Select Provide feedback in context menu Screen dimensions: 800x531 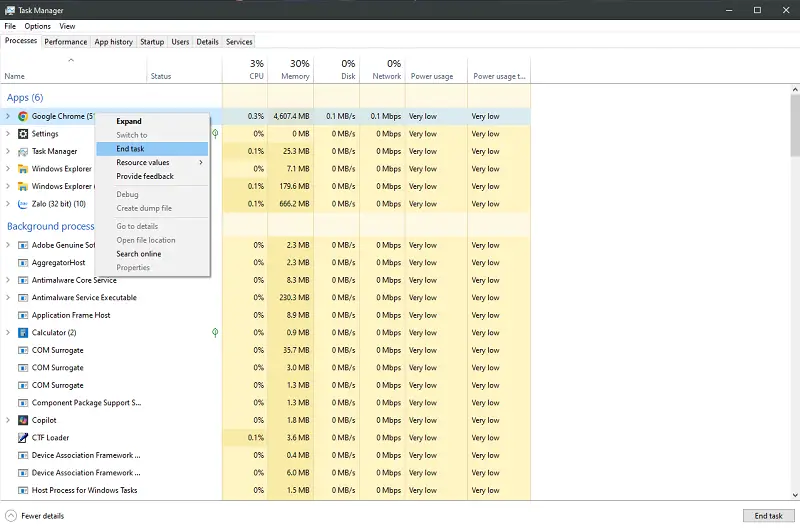pyautogui.click(x=152, y=176)
